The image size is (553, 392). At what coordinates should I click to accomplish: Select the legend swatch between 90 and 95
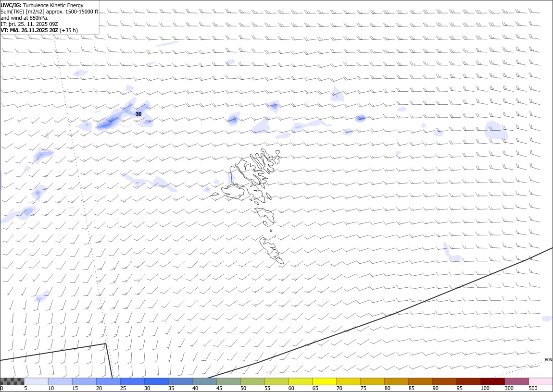444,381
